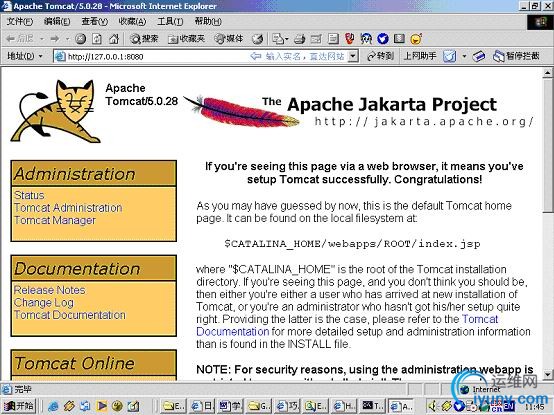This screenshot has height=415, width=554.
Task: Open the Tomcat Manager link
Action: click(55, 220)
